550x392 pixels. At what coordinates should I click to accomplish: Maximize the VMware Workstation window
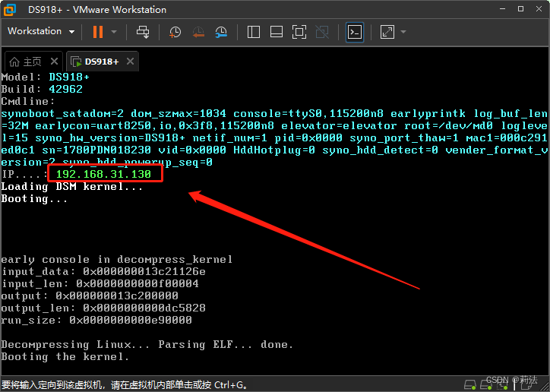click(x=521, y=9)
